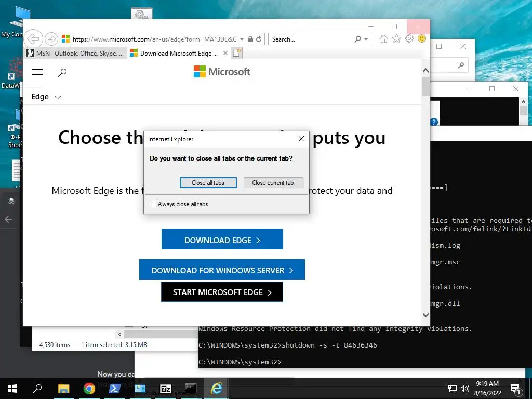Open the hamburger menu on Microsoft page

coord(37,72)
